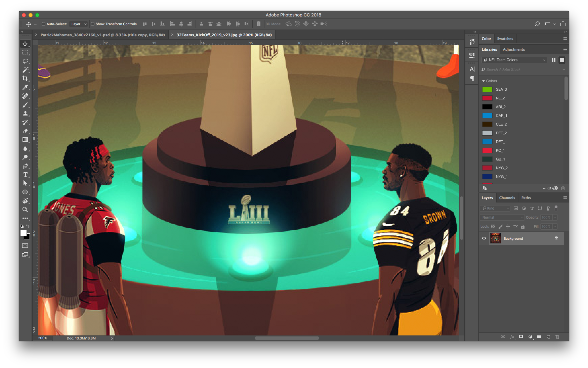Create a new group folder in Layers panel
This screenshot has height=368, width=588.
(539, 336)
